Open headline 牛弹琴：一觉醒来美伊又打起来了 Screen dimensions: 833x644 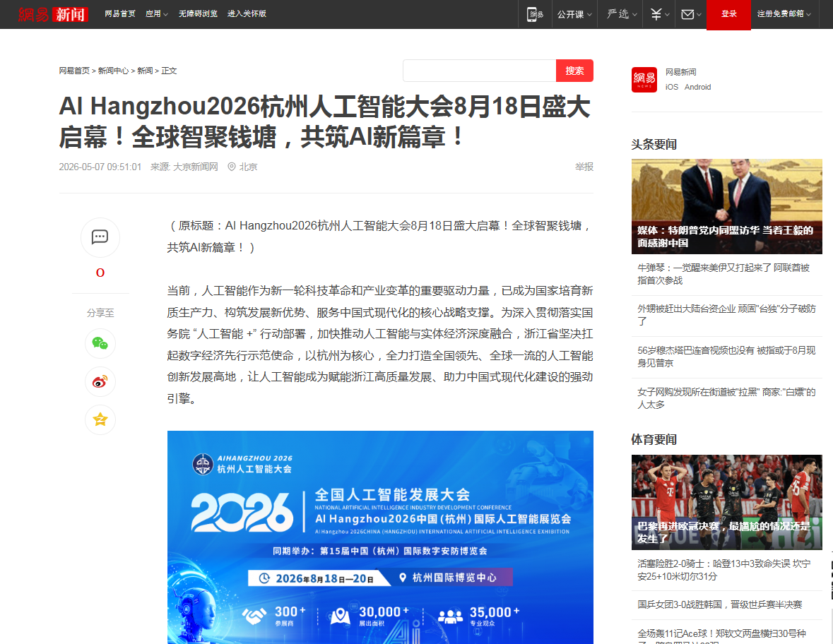pos(723,274)
